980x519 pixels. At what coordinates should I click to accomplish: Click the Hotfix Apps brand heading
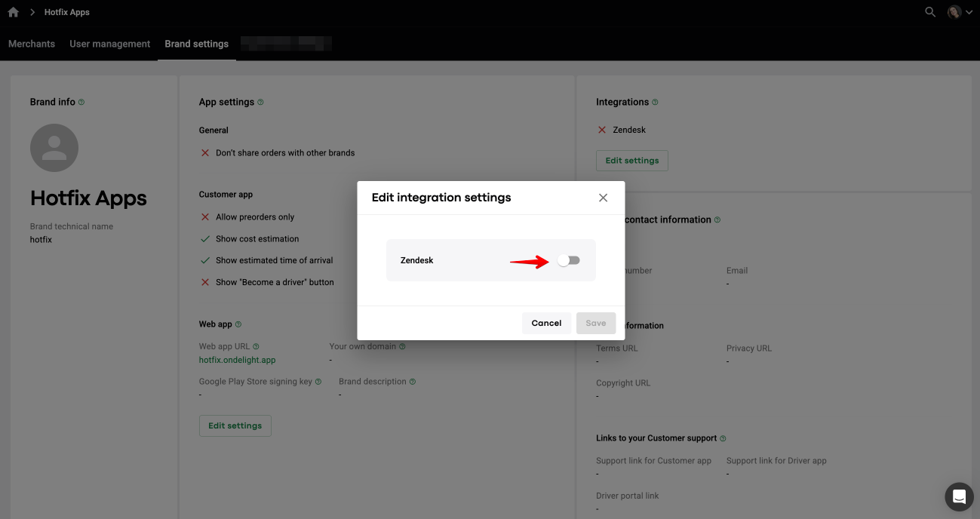[88, 198]
